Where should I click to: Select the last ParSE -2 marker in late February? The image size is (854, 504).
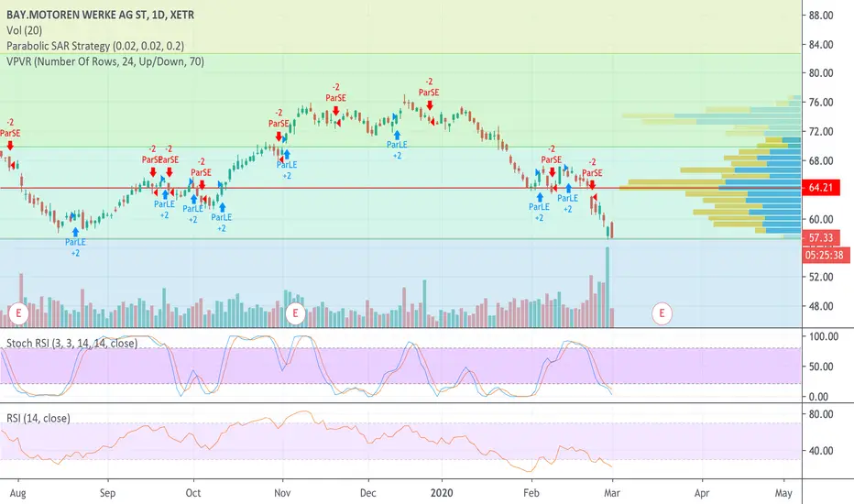tap(592, 172)
